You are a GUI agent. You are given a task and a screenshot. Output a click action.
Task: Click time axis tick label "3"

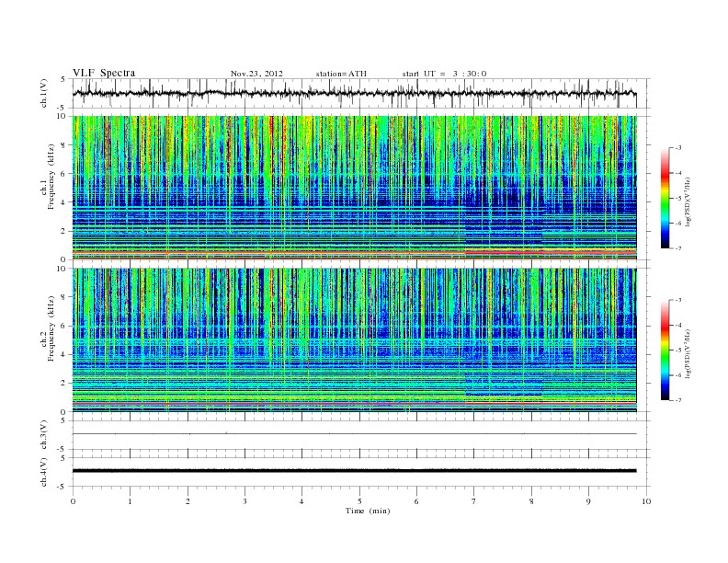[245, 501]
